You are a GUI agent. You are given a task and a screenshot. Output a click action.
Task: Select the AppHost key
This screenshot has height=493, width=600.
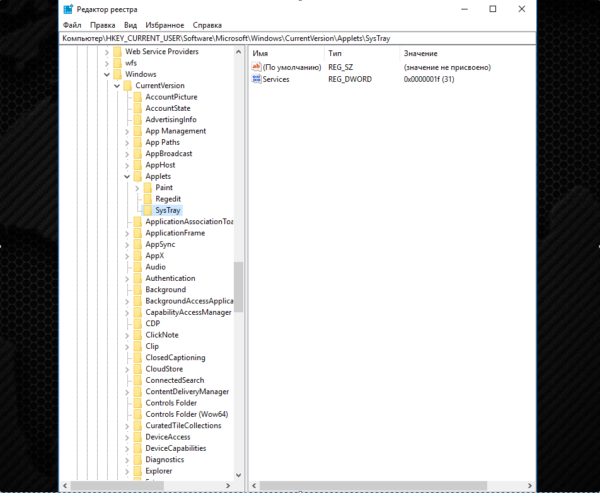[160, 165]
